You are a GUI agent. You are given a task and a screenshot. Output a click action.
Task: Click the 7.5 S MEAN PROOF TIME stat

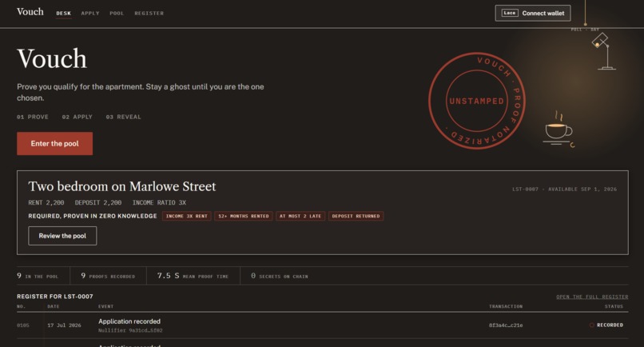click(193, 276)
